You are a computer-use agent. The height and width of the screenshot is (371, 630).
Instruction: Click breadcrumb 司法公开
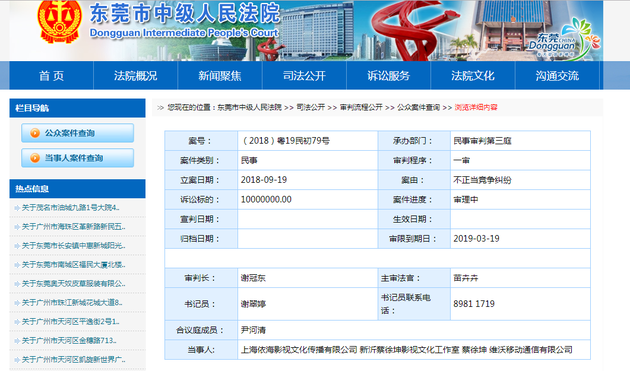pos(311,107)
